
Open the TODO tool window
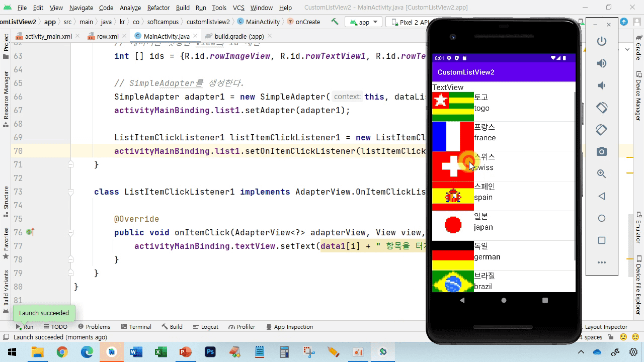(55, 327)
